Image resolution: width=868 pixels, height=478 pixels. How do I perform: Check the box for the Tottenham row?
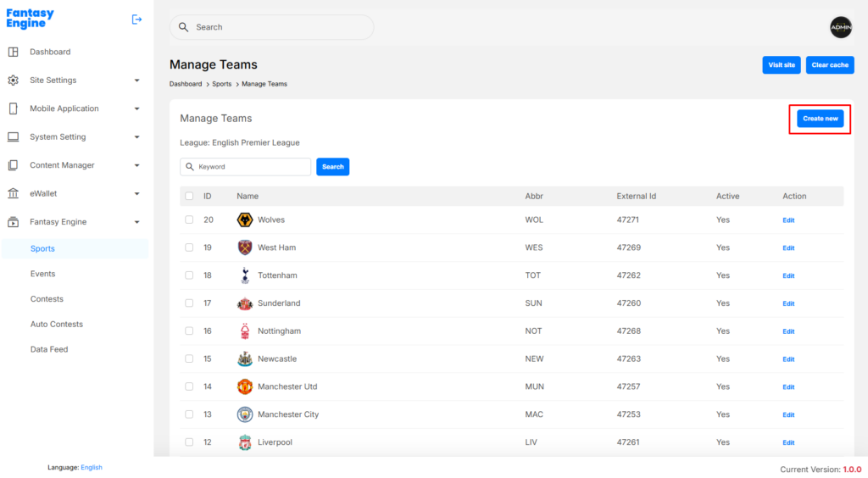pyautogui.click(x=189, y=275)
